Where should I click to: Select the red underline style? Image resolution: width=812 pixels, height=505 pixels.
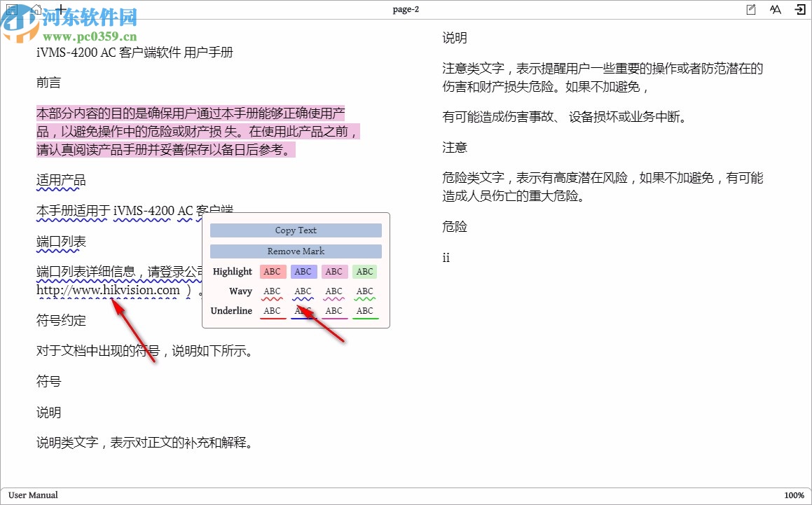pyautogui.click(x=273, y=310)
